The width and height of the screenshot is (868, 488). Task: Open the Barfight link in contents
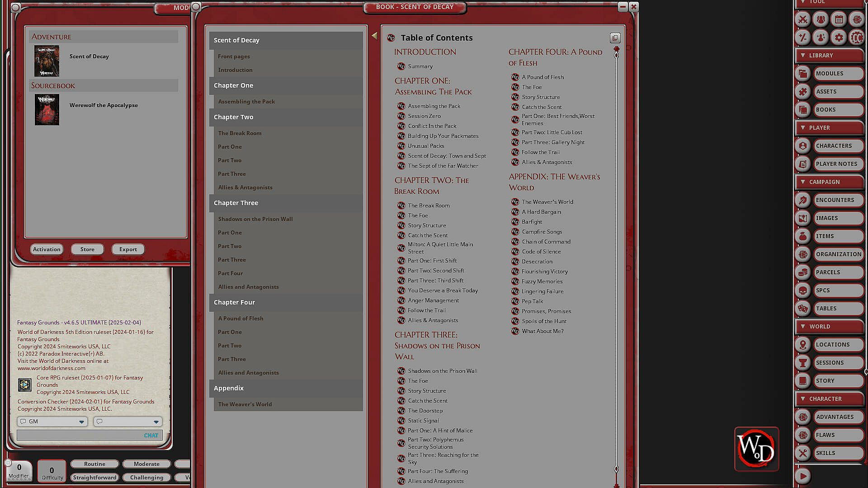pos(532,222)
